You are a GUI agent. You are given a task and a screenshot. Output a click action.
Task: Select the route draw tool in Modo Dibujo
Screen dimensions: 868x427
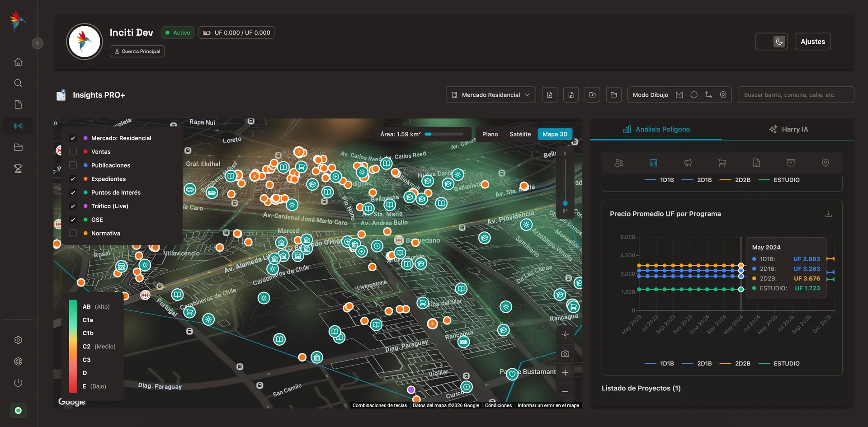[x=708, y=95]
